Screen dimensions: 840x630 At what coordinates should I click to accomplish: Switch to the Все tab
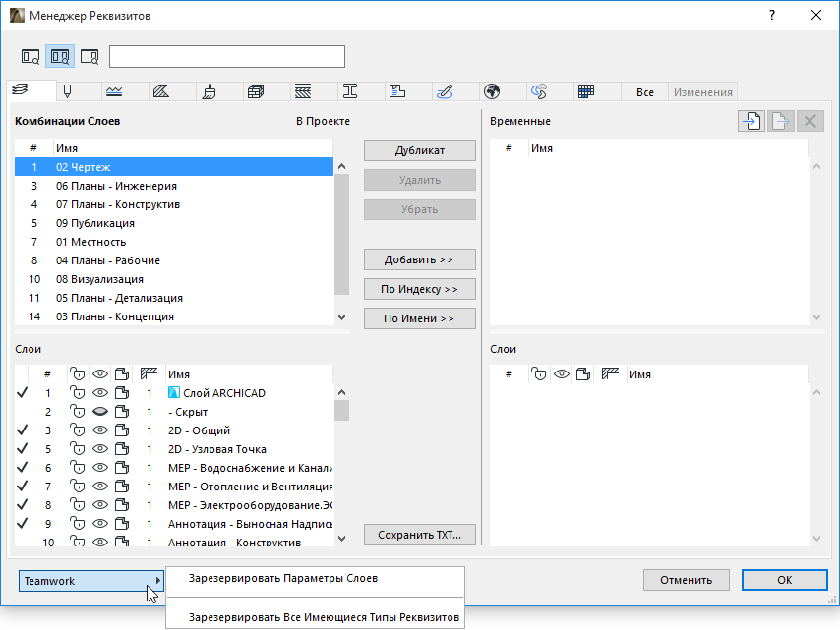(x=645, y=92)
